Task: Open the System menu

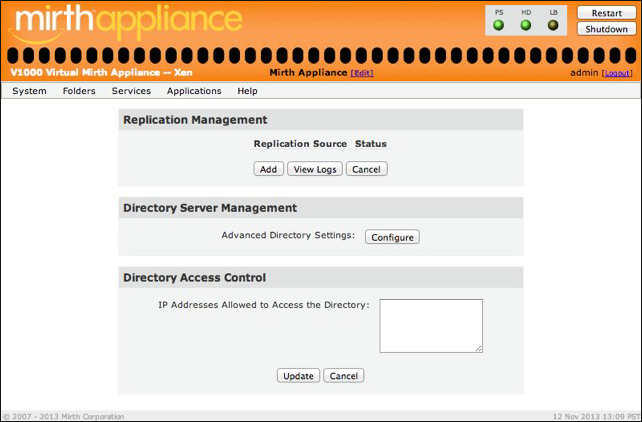Action: pyautogui.click(x=29, y=91)
